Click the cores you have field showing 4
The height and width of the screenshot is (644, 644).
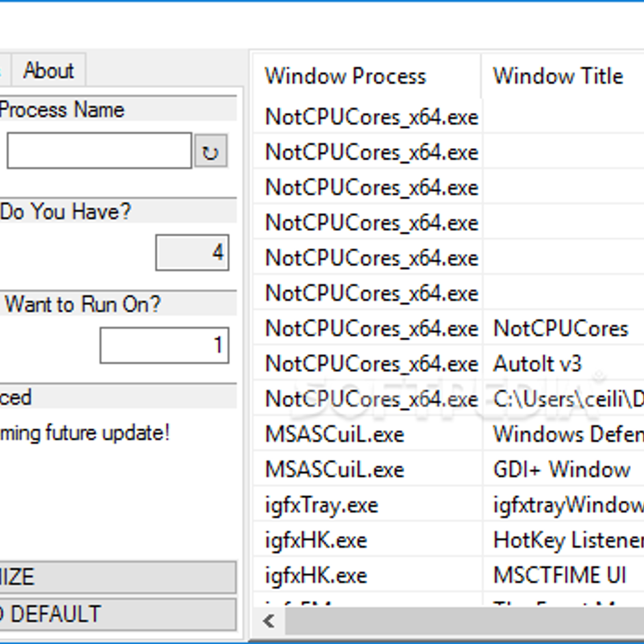pos(192,253)
